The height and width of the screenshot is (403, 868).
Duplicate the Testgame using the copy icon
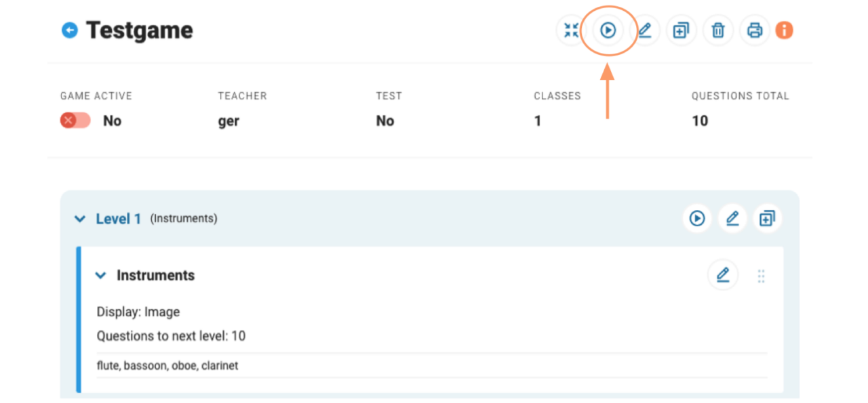click(681, 30)
